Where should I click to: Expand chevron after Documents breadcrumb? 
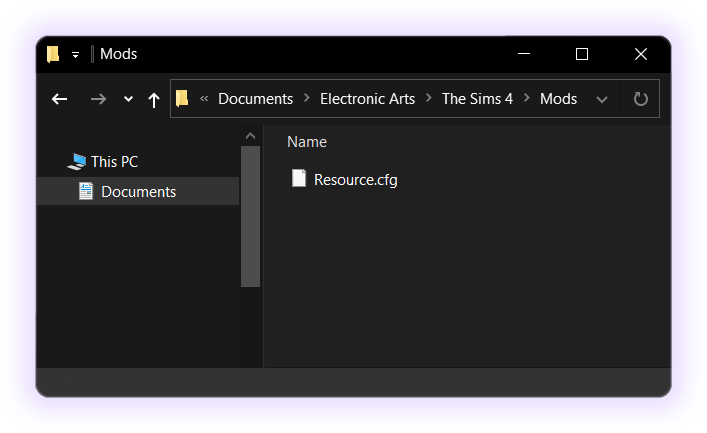point(307,98)
